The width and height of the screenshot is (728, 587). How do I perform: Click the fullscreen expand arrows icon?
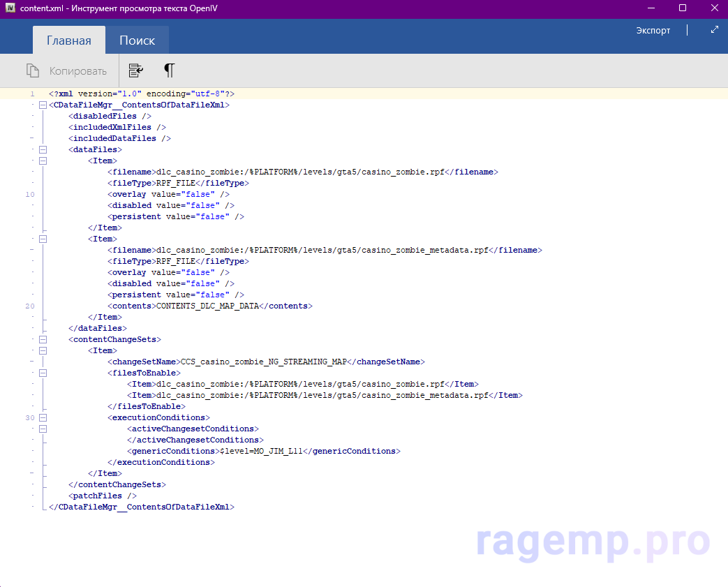[714, 30]
